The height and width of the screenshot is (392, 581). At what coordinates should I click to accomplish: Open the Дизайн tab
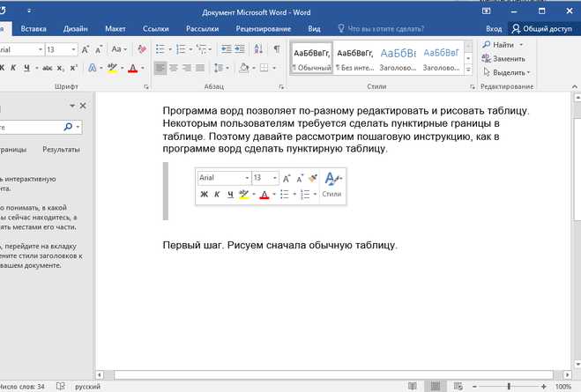point(75,29)
